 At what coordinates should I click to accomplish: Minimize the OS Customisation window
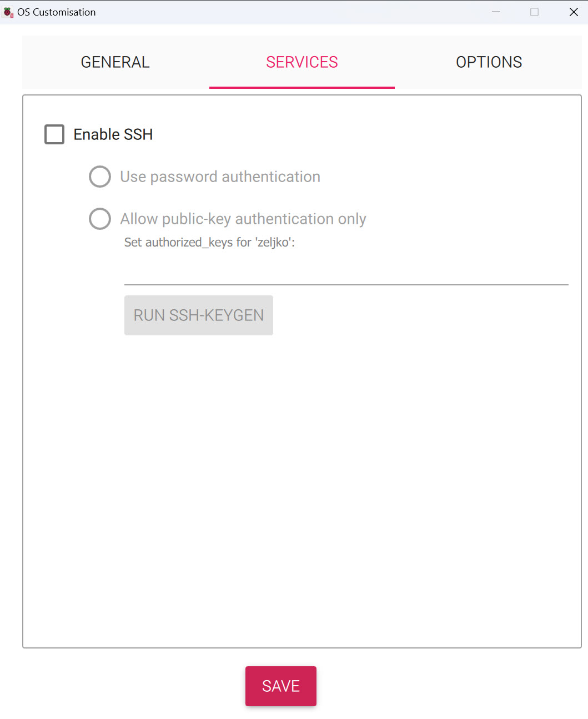tap(496, 12)
